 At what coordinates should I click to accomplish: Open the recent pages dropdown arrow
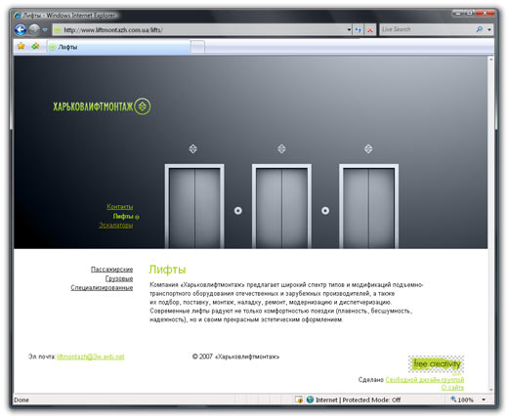coord(45,29)
